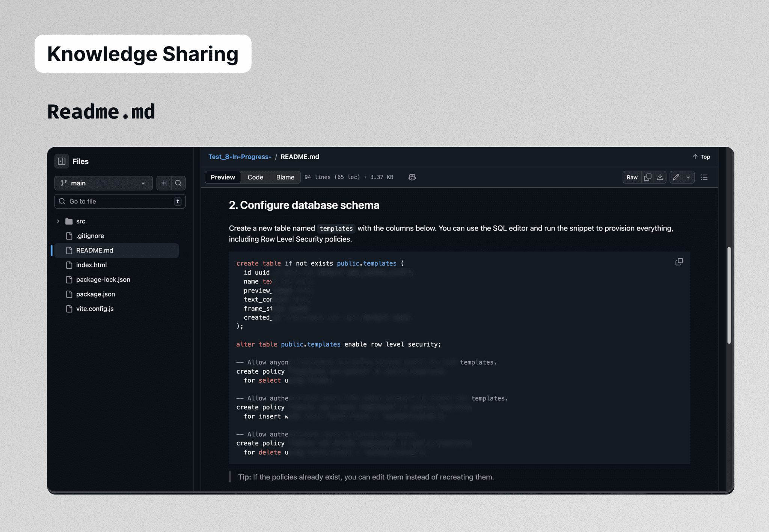Screen dimensions: 769x532
Task: Copy the SQL code snippet
Action: pos(679,262)
